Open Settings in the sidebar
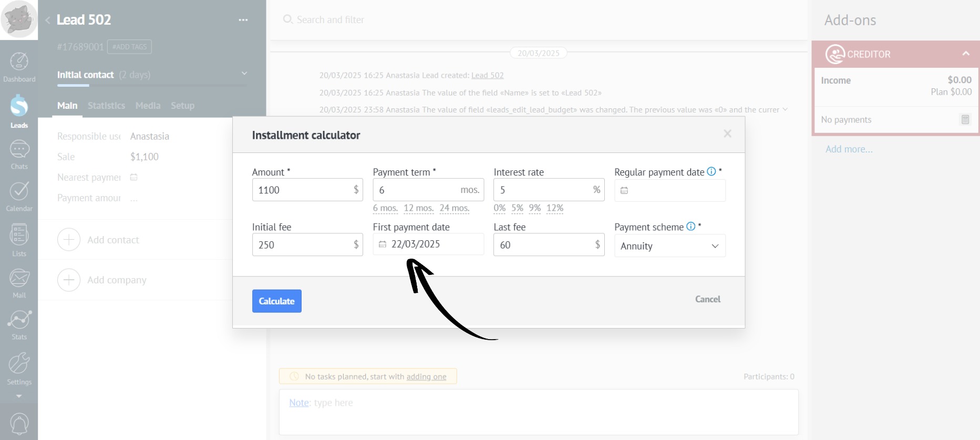This screenshot has width=980, height=440. click(19, 368)
